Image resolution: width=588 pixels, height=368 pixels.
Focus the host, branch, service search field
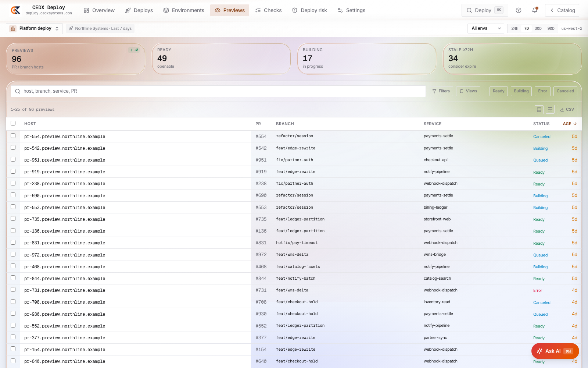point(218,91)
